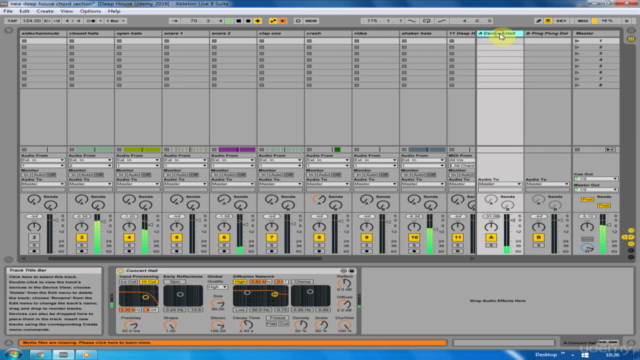This screenshot has width=640, height=360.
Task: Toggle MIDI arrangement overdub plus button
Action: tap(258, 21)
